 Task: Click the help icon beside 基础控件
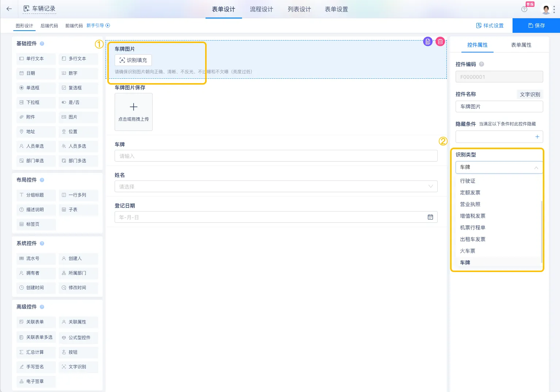click(x=42, y=43)
